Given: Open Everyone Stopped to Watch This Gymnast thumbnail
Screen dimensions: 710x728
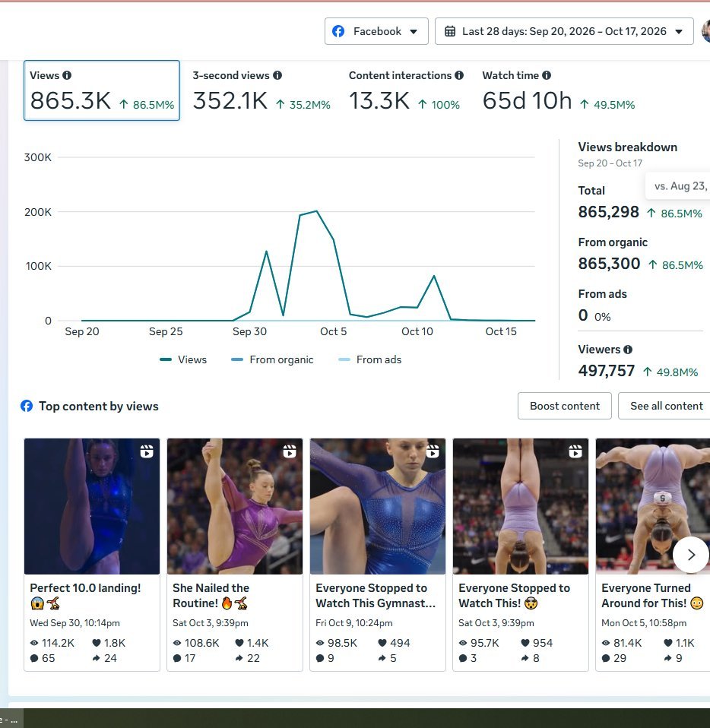Looking at the screenshot, I should pyautogui.click(x=378, y=506).
